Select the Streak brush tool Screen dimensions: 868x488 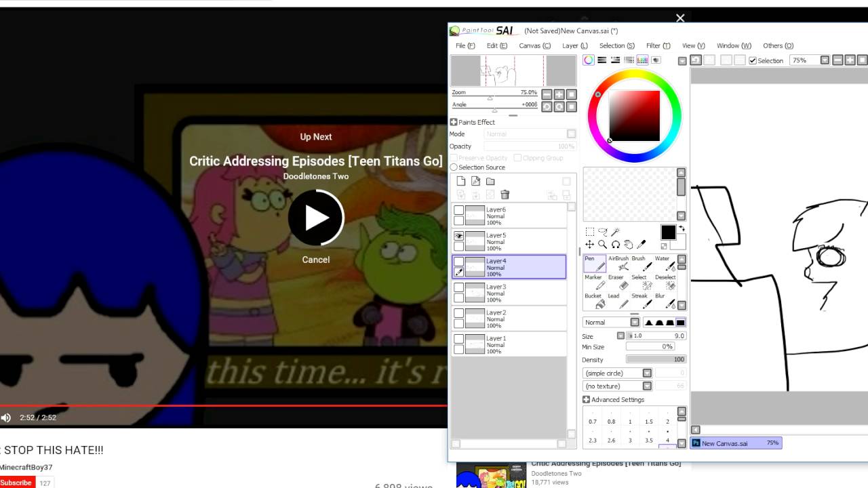pos(641,300)
